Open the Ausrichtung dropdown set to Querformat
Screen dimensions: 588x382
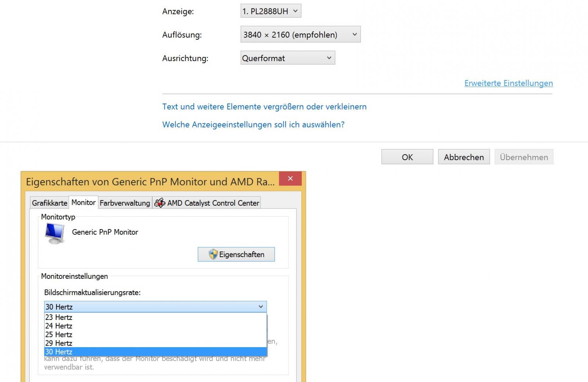(x=288, y=58)
